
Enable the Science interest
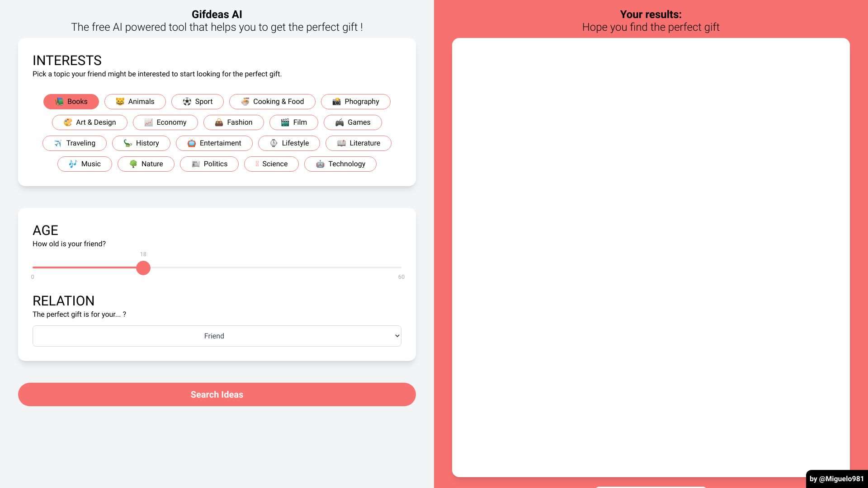[x=271, y=164]
